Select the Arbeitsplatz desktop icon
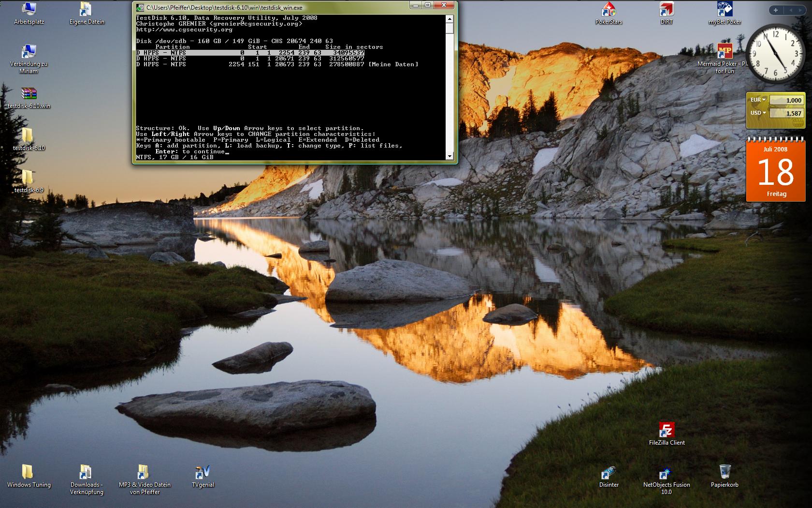This screenshot has height=508, width=812. point(29,14)
